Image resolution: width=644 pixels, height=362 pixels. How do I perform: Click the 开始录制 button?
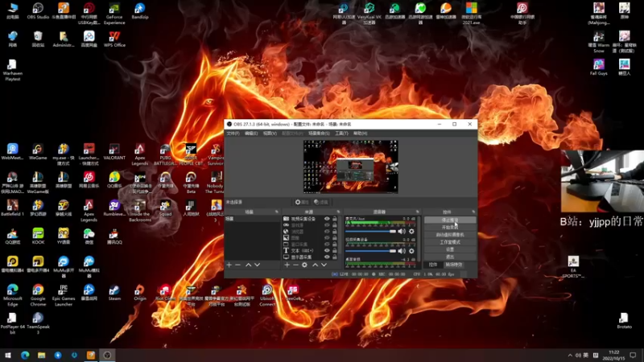click(450, 227)
